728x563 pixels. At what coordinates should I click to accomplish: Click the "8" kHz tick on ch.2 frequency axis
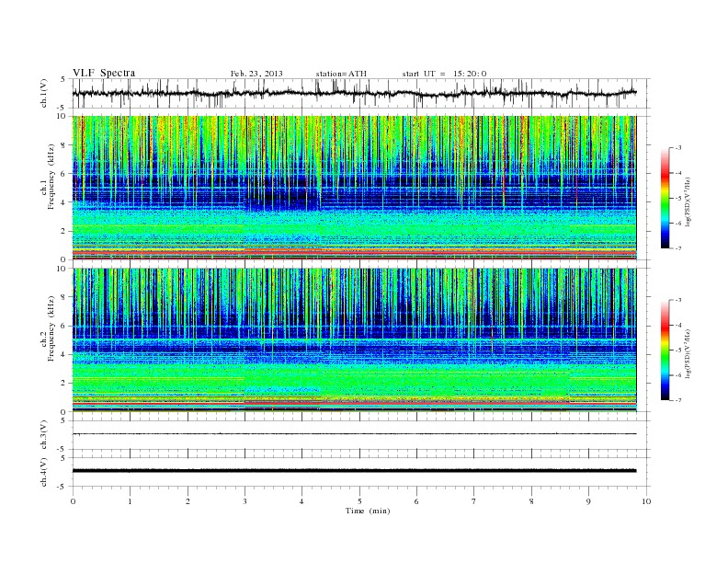(x=64, y=297)
